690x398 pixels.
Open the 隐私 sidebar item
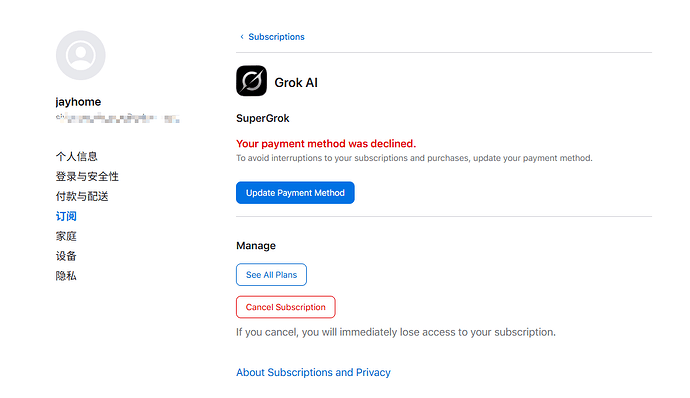point(66,276)
